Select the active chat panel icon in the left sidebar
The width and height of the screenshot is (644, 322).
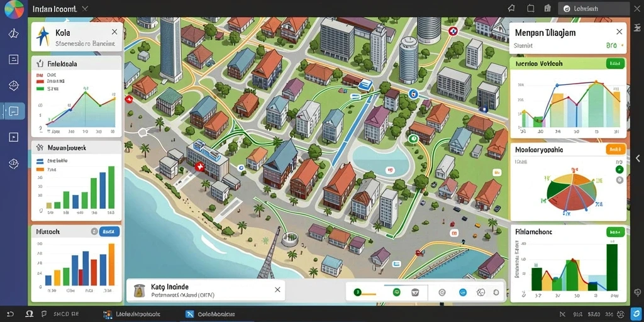14,111
